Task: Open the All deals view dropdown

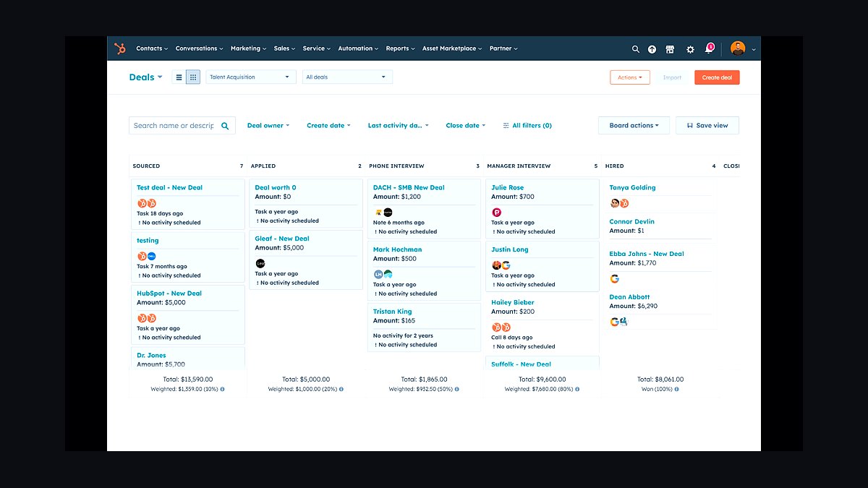Action: pos(347,77)
